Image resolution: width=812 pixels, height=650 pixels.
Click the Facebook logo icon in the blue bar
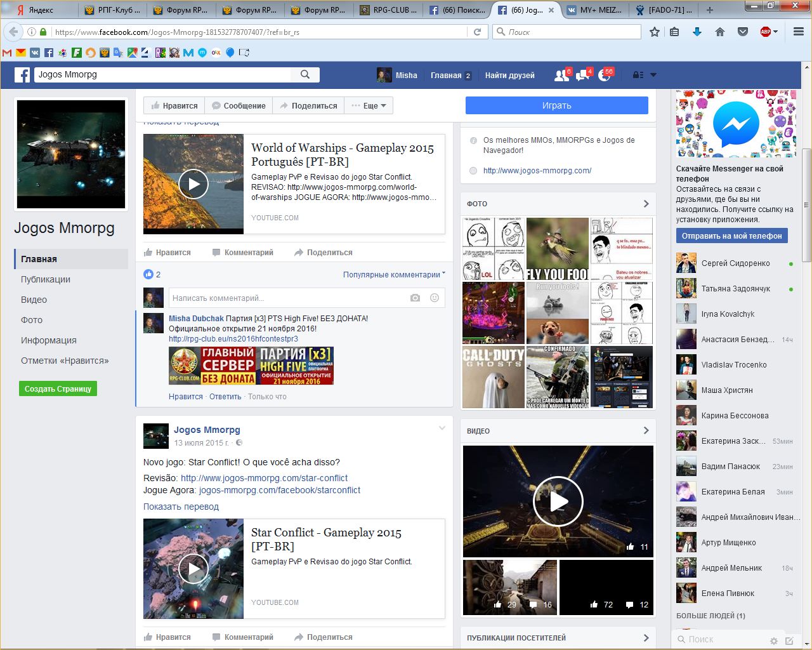(22, 75)
